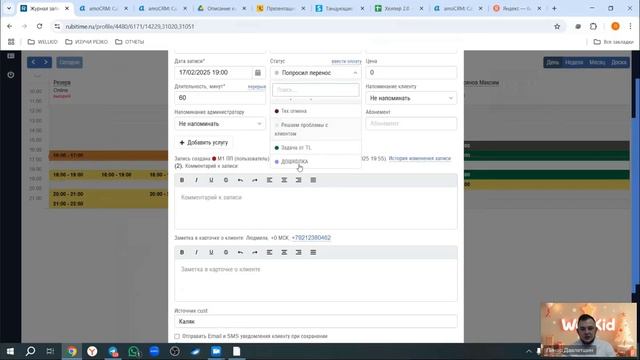Switch calendar to Week view
The width and height of the screenshot is (640, 360).
[574, 62]
